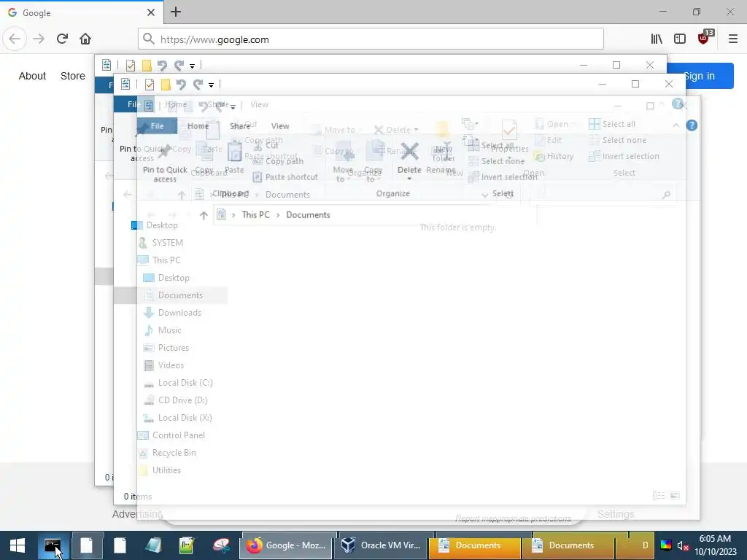Select Downloads in navigation tree
This screenshot has height=560, width=747.
click(172, 313)
